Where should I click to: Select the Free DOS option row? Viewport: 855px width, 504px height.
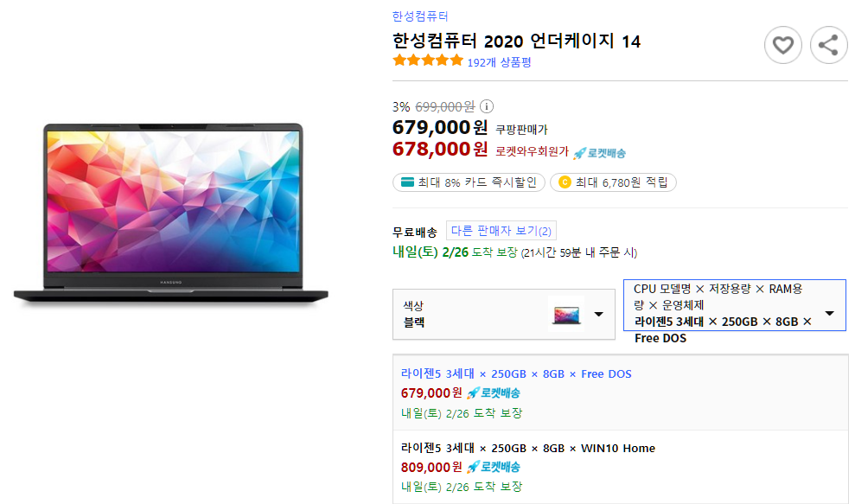pyautogui.click(x=621, y=392)
